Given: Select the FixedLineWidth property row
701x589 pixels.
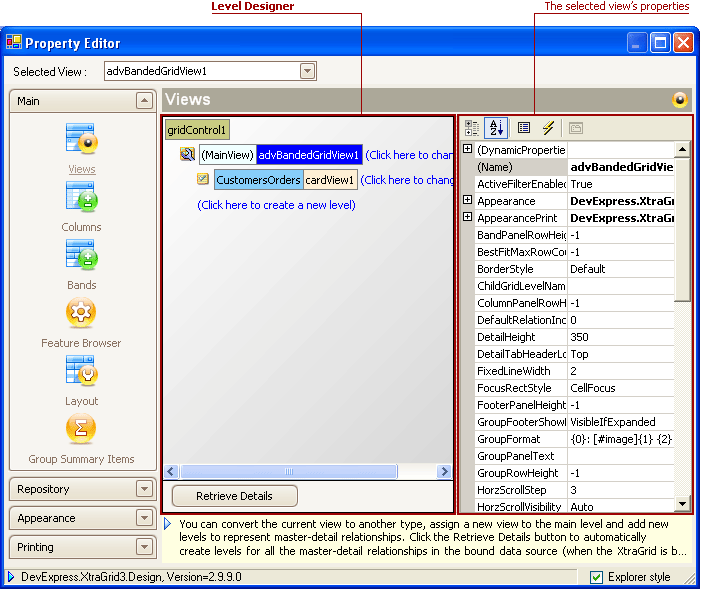Looking at the screenshot, I should click(x=575, y=371).
